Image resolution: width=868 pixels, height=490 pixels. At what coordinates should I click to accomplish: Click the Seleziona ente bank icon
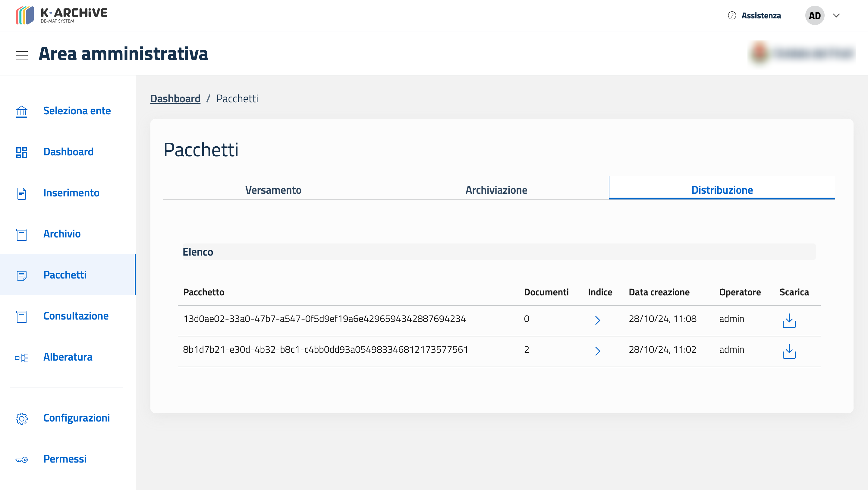tap(22, 111)
